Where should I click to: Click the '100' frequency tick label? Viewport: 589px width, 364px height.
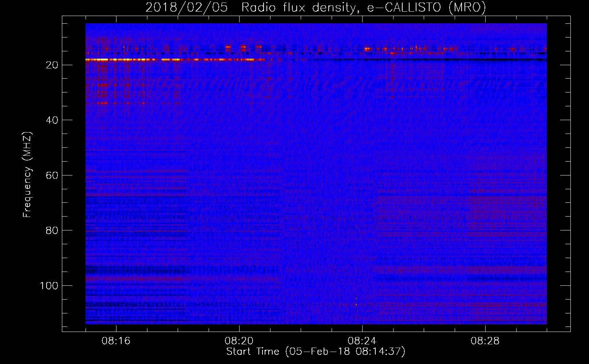(49, 286)
